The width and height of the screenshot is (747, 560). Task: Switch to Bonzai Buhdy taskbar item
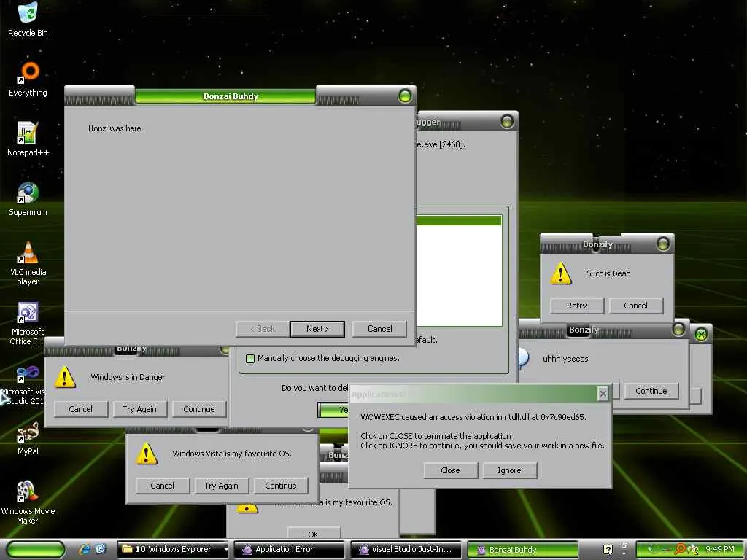(x=522, y=549)
